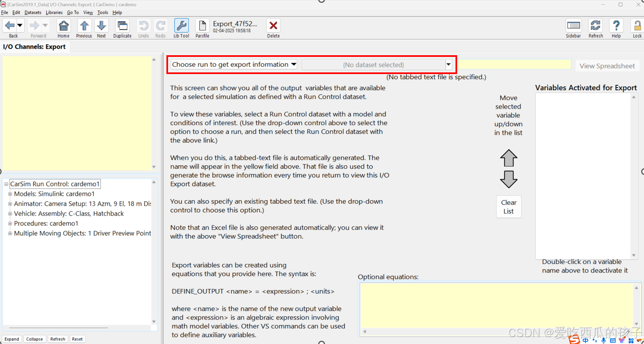The image size is (644, 344).
Task: Open the Help menu
Action: pyautogui.click(x=117, y=13)
